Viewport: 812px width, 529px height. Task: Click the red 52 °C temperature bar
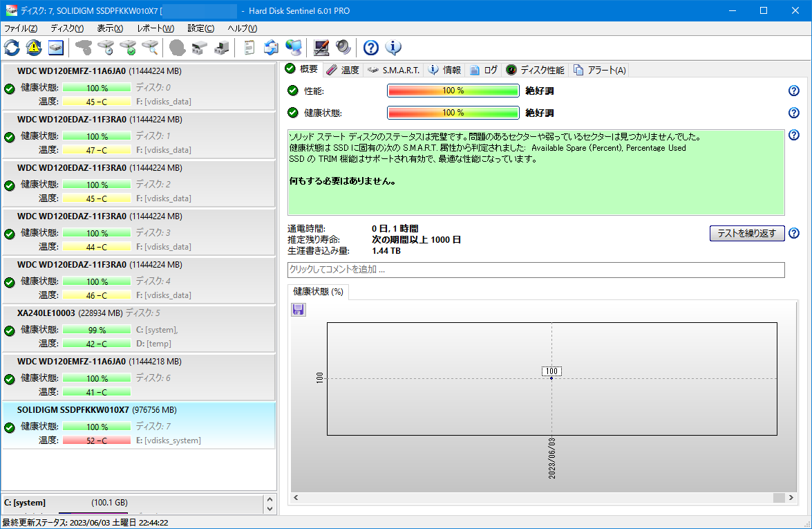tap(97, 440)
